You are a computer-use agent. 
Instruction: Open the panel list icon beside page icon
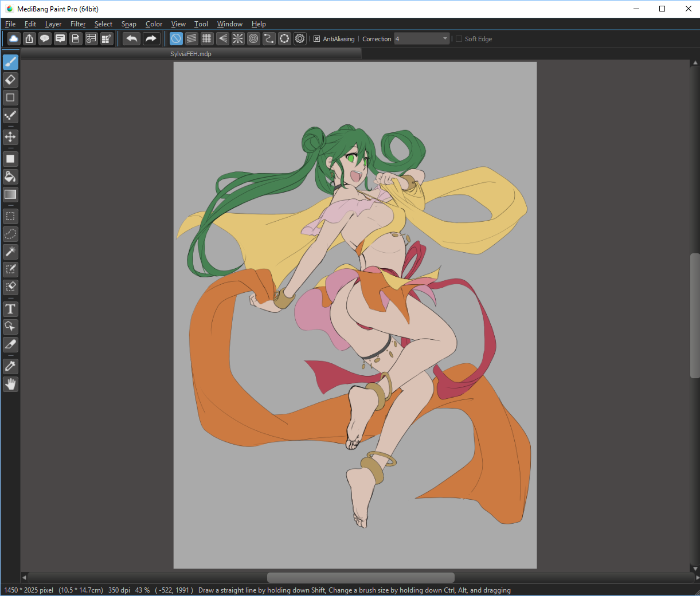point(91,38)
